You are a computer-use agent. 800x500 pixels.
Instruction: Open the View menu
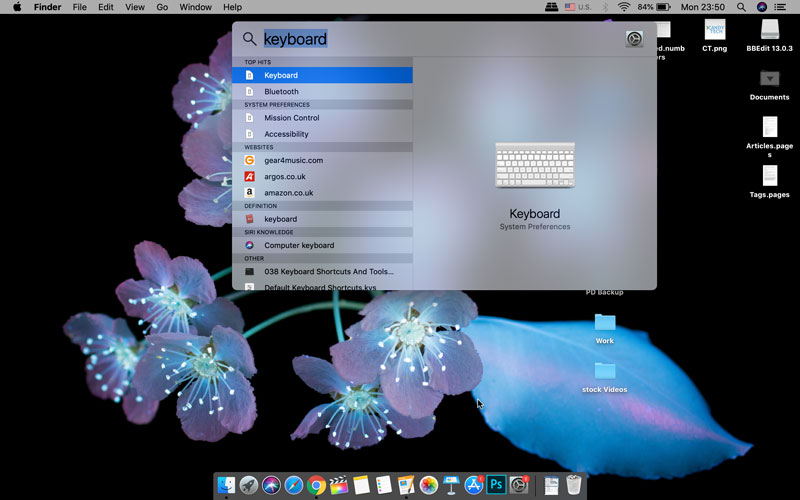pos(135,7)
